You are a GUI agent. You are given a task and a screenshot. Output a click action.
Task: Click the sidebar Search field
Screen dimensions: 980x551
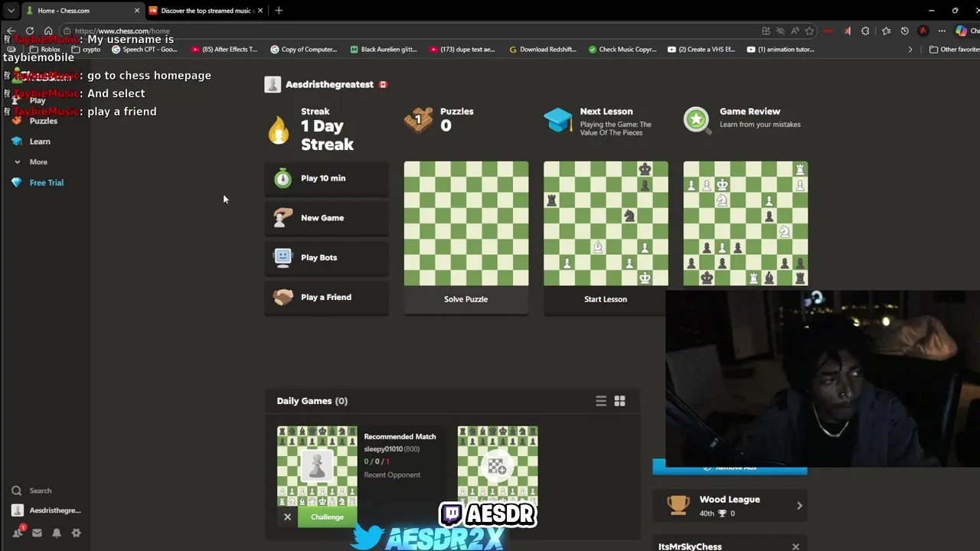[46, 491]
